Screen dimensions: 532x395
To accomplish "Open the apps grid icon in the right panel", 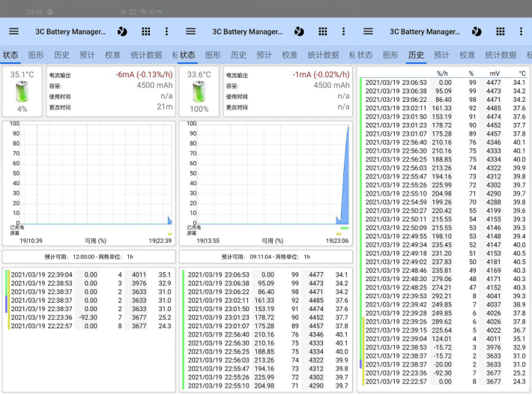I will (x=499, y=31).
